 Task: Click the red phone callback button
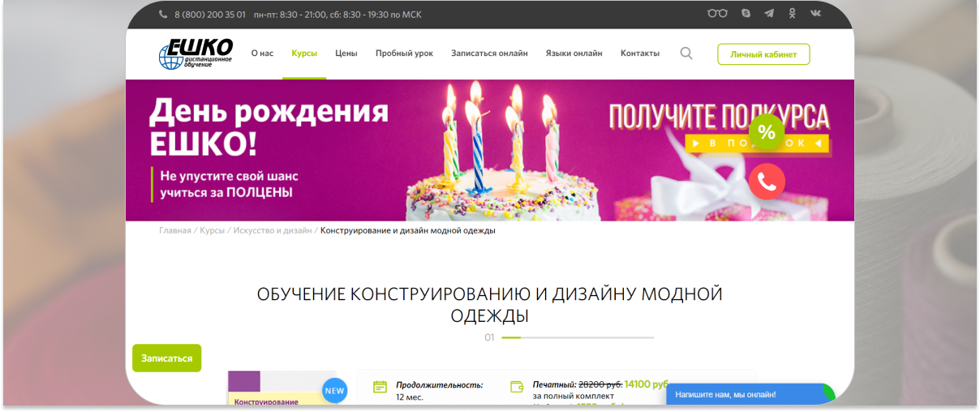tap(767, 182)
